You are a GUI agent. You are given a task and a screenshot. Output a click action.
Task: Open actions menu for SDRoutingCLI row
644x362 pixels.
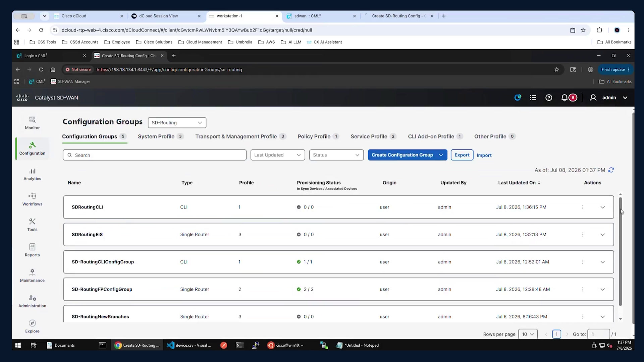[x=583, y=207]
